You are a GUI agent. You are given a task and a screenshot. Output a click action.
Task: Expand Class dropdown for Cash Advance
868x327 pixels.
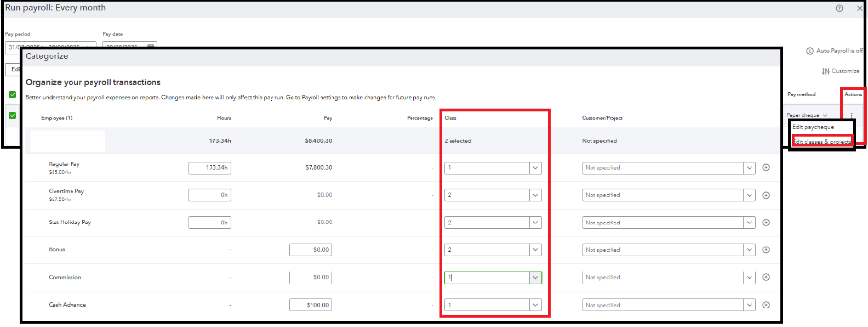pyautogui.click(x=535, y=305)
